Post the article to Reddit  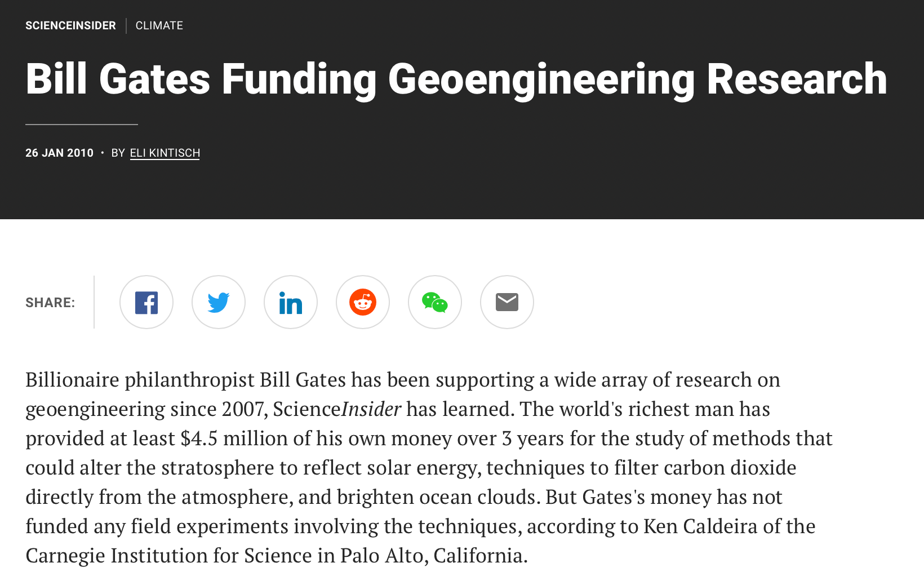[363, 302]
